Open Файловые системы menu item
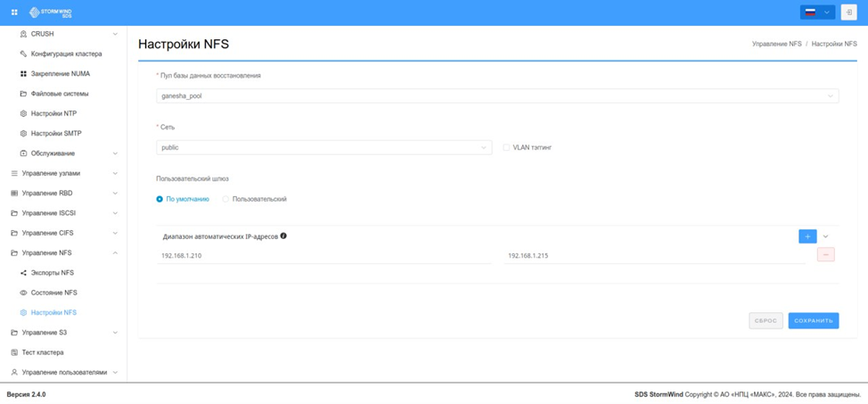The width and height of the screenshot is (868, 404). point(59,94)
